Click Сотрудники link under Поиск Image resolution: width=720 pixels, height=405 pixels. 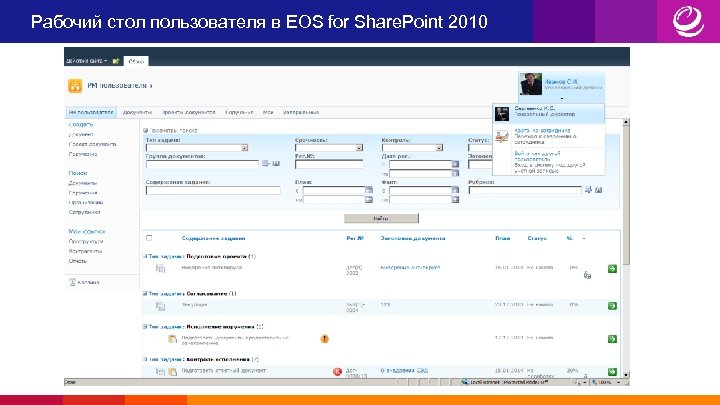tap(84, 212)
